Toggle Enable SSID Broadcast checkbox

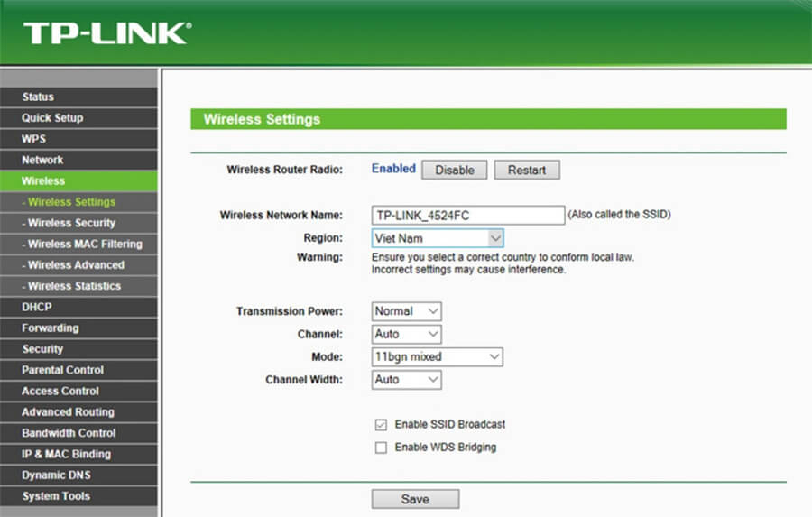pos(381,425)
